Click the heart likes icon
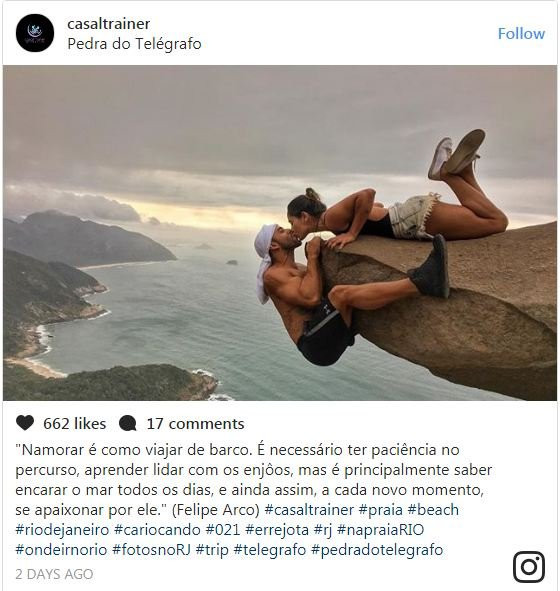 click(x=25, y=423)
